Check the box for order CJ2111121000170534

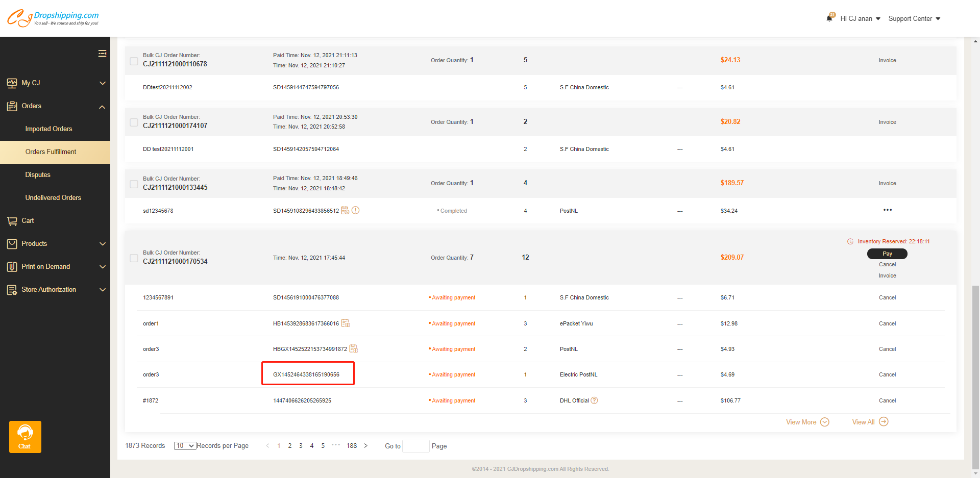(134, 258)
